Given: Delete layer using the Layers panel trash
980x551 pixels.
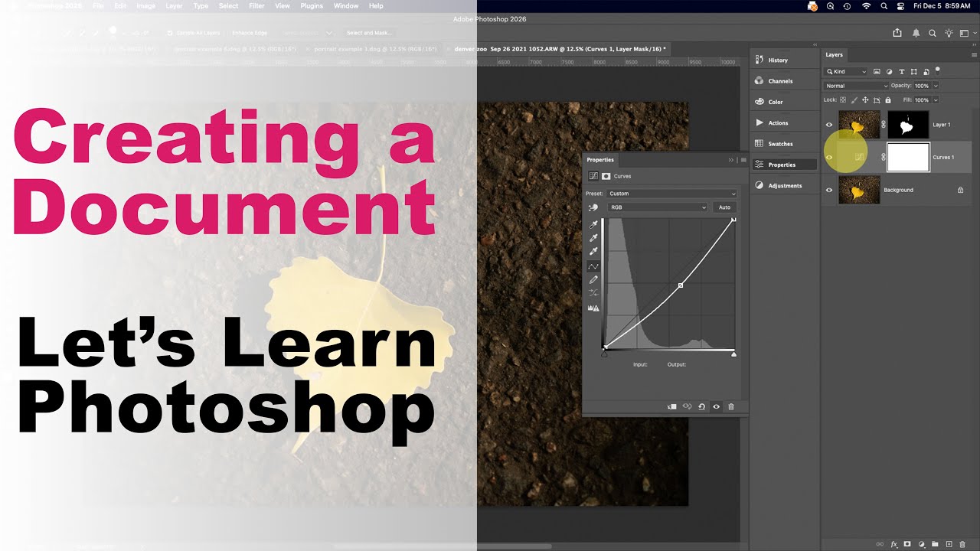Looking at the screenshot, I should tap(962, 544).
